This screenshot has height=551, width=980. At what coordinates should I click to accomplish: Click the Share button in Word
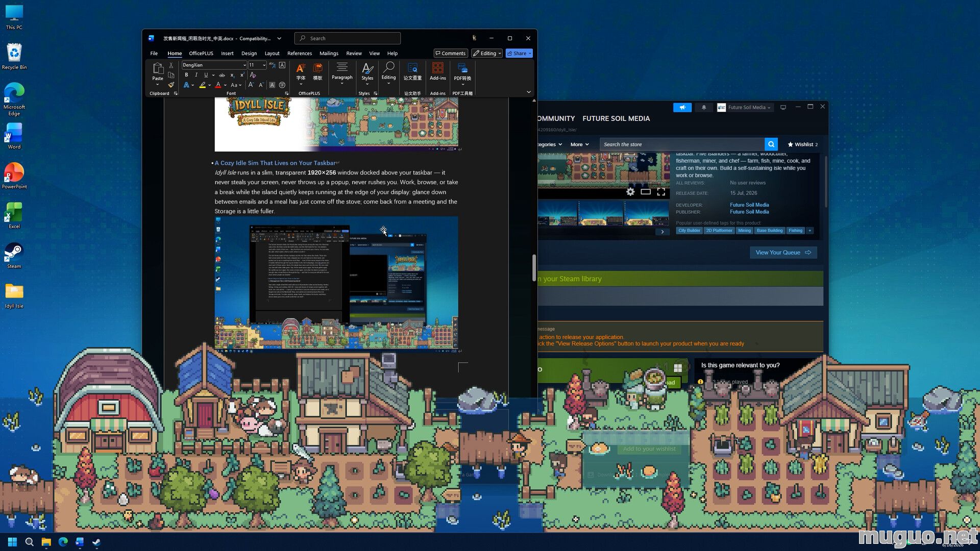pyautogui.click(x=519, y=53)
